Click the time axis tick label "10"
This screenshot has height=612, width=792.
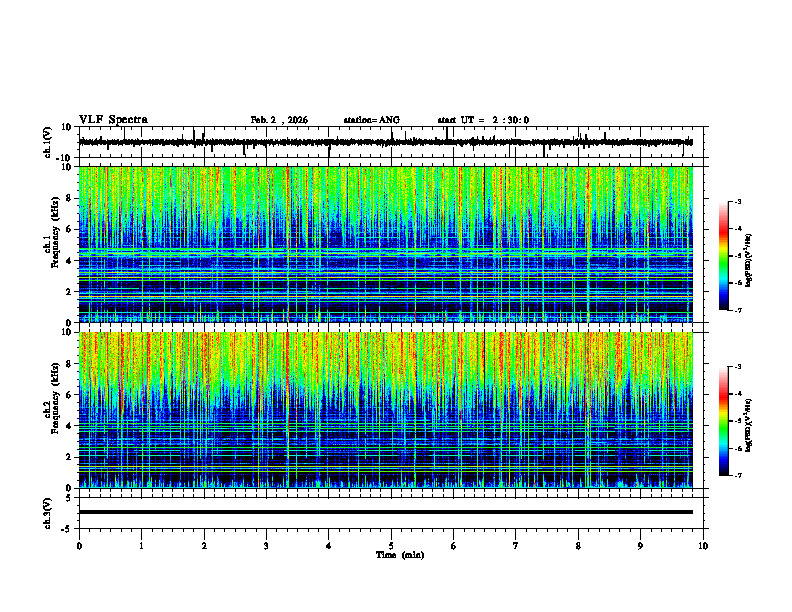coord(703,546)
